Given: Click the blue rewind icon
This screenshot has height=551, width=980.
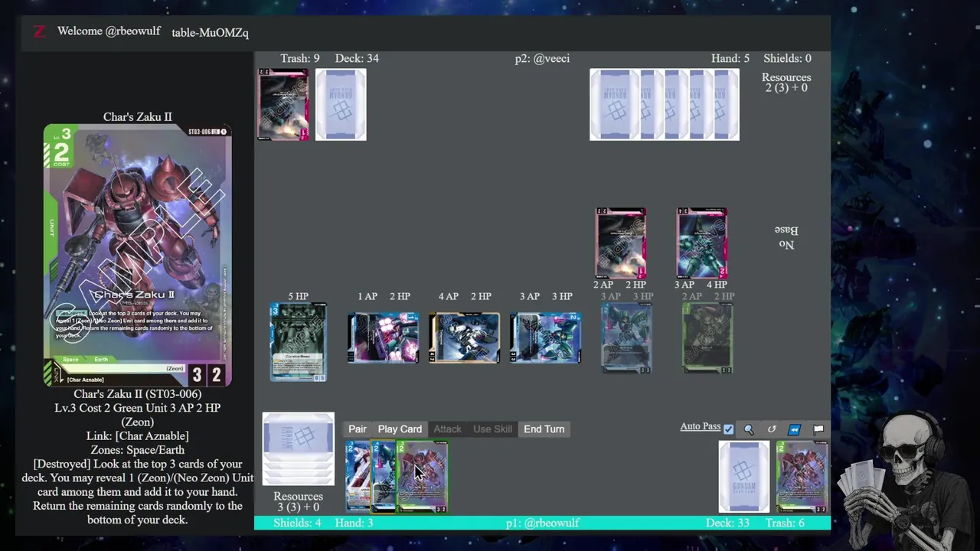Looking at the screenshot, I should pyautogui.click(x=795, y=429).
